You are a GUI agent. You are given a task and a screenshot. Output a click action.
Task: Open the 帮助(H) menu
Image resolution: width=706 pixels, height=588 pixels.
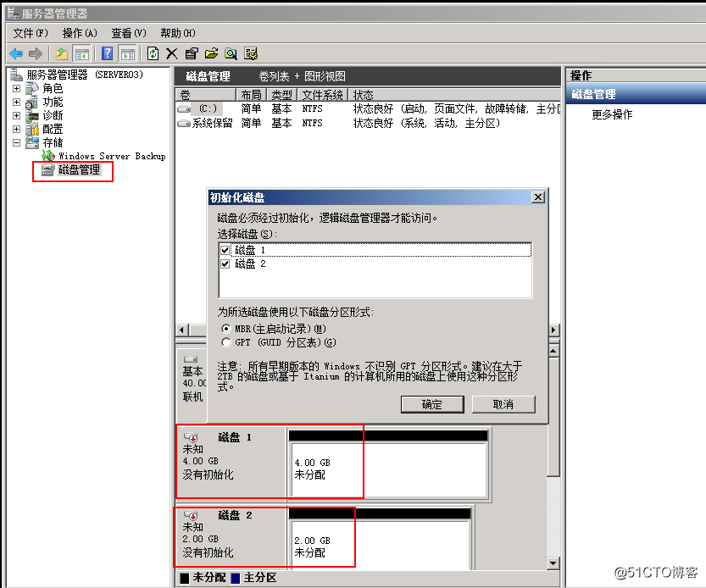tap(178, 33)
